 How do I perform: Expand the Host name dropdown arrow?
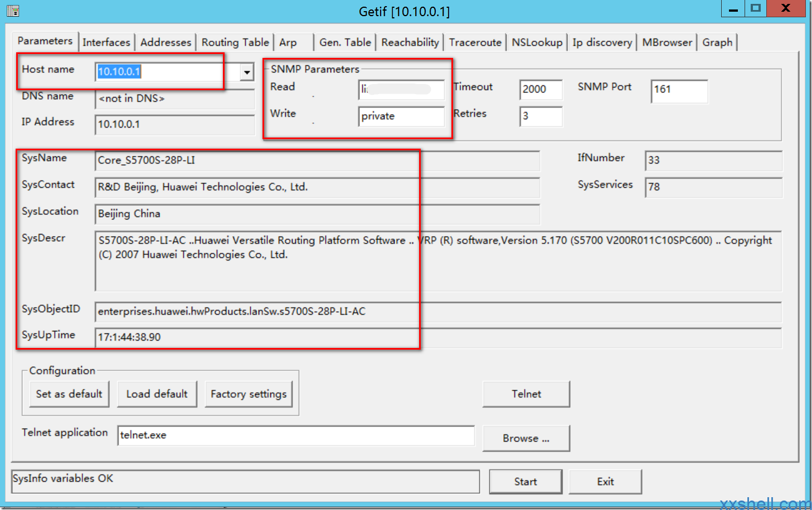[246, 72]
